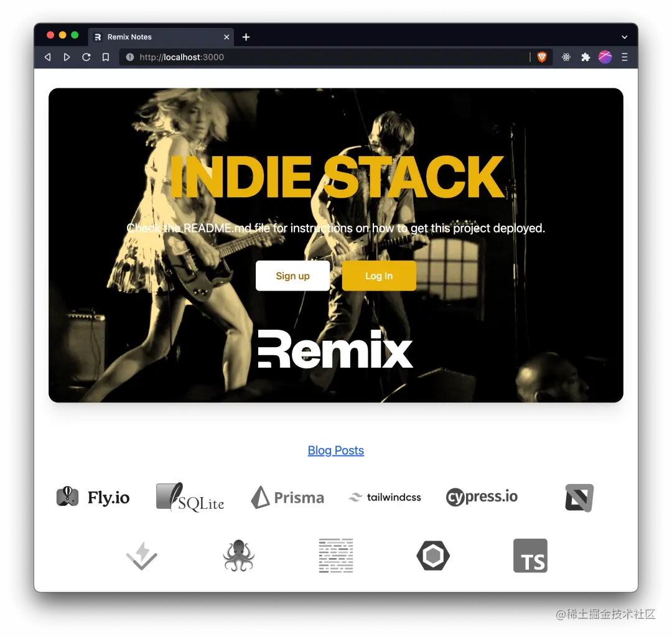
Task: Open a new tab with the plus button
Action: [x=246, y=37]
